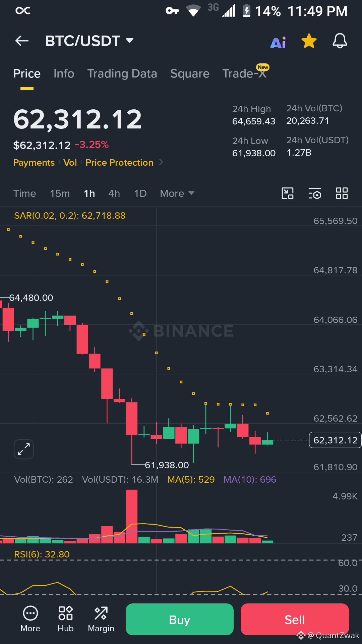Tap the MA(10): 696 volume label
This screenshot has width=362, height=644.
(250, 480)
